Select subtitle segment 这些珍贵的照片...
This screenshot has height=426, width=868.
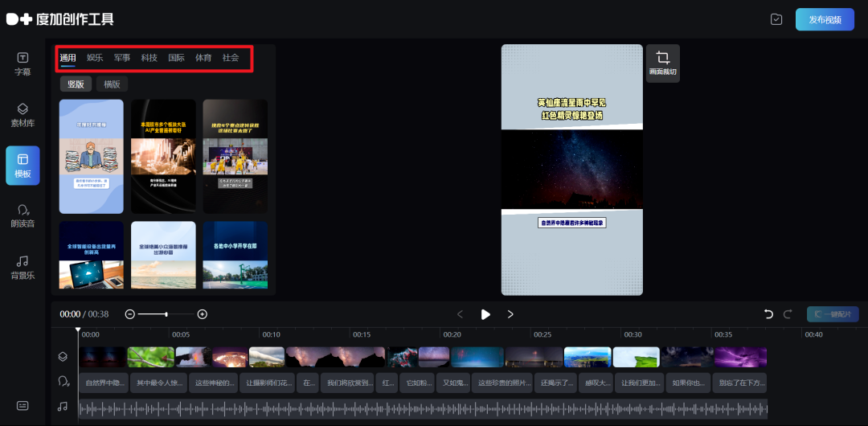click(x=502, y=383)
